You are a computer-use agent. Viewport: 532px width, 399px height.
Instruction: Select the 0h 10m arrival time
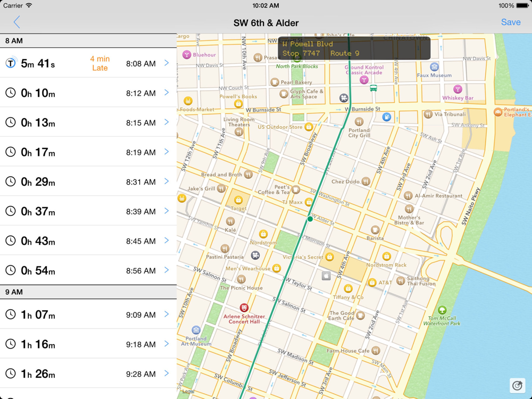[38, 93]
